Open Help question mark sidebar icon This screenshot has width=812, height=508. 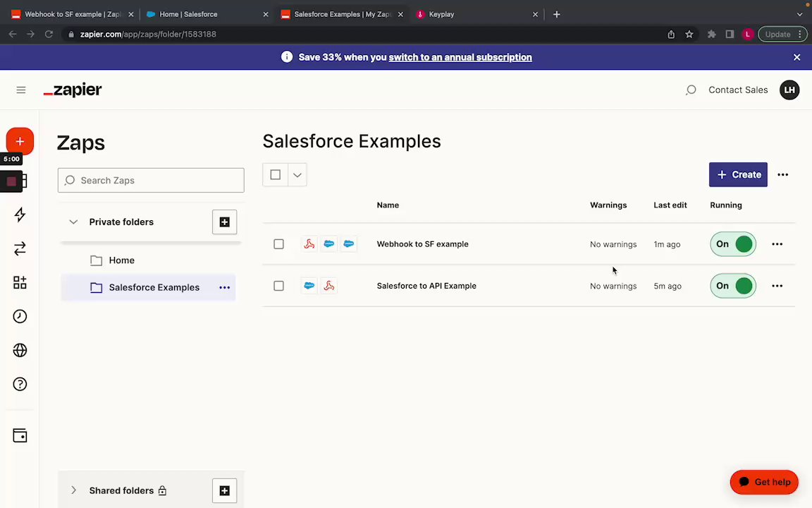pos(20,384)
